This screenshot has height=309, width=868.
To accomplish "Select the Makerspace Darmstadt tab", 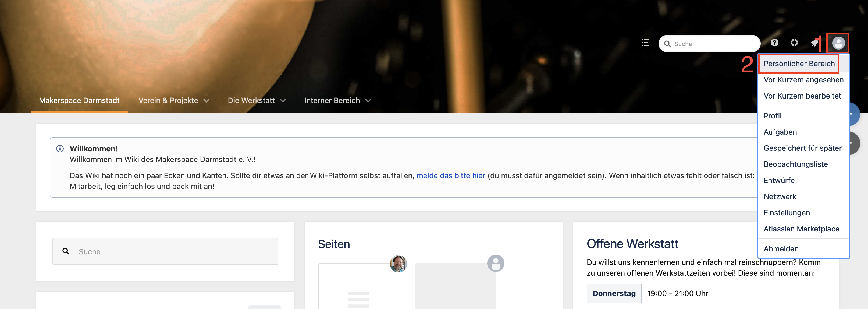I will (79, 100).
